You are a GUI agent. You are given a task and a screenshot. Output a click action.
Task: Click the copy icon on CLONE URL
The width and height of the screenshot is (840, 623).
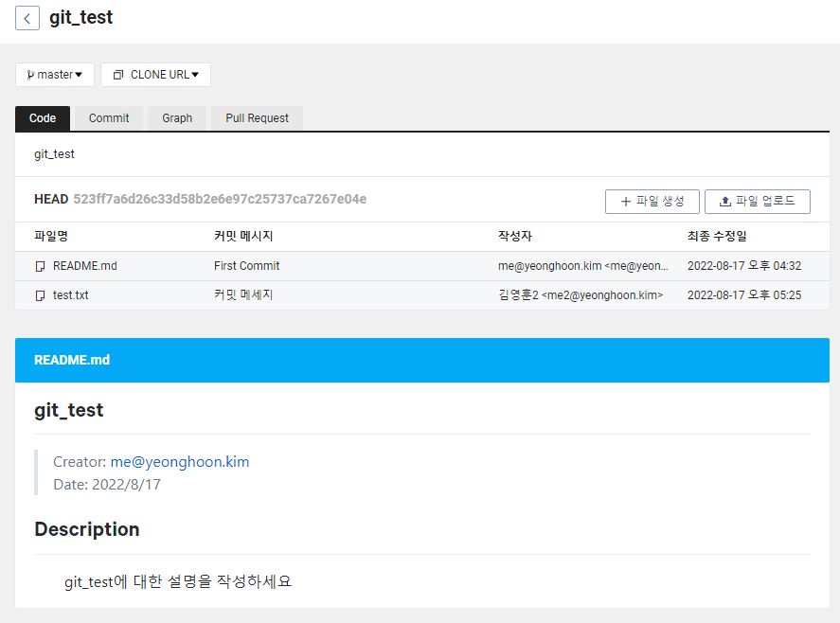[x=118, y=75]
